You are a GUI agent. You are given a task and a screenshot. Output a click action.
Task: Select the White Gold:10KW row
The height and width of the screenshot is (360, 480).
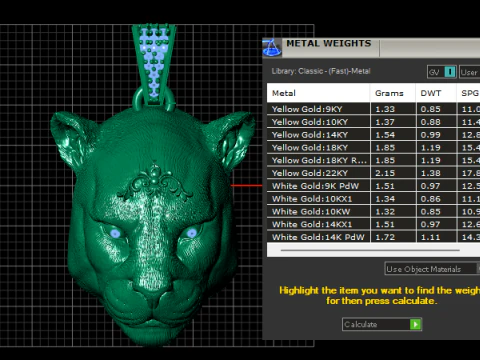pyautogui.click(x=373, y=212)
